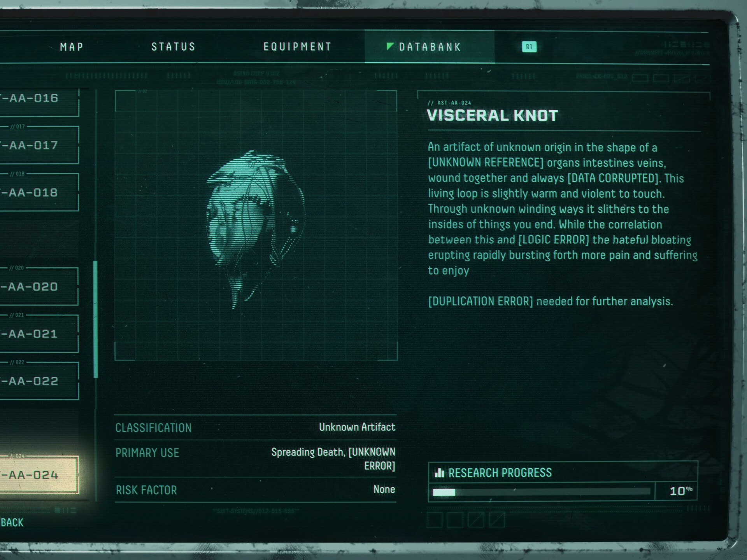
Task: Open databank entry AA-018
Action: 39,192
